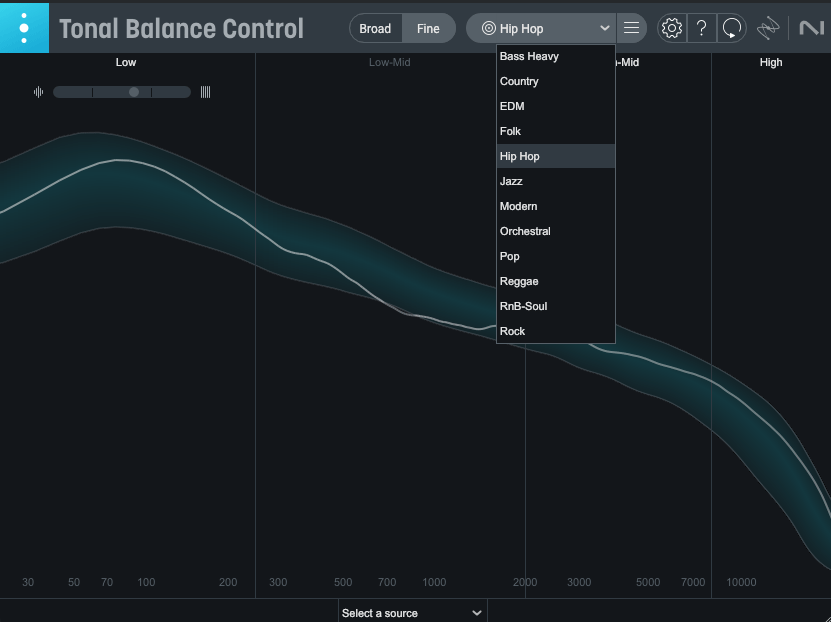Click the wide bars crest factor icon
This screenshot has height=622, width=831.
click(205, 92)
